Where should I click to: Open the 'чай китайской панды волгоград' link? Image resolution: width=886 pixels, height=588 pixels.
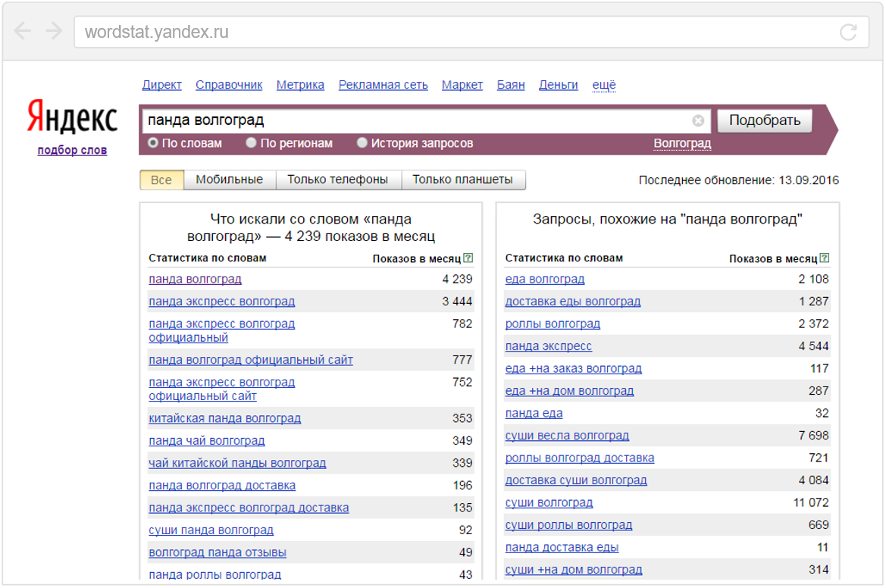pos(237,463)
